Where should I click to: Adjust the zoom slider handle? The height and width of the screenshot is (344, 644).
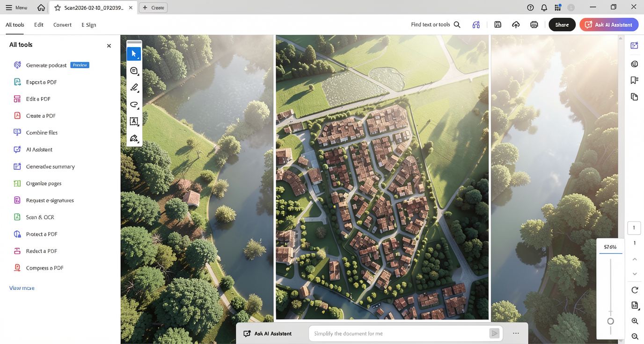coord(610,321)
